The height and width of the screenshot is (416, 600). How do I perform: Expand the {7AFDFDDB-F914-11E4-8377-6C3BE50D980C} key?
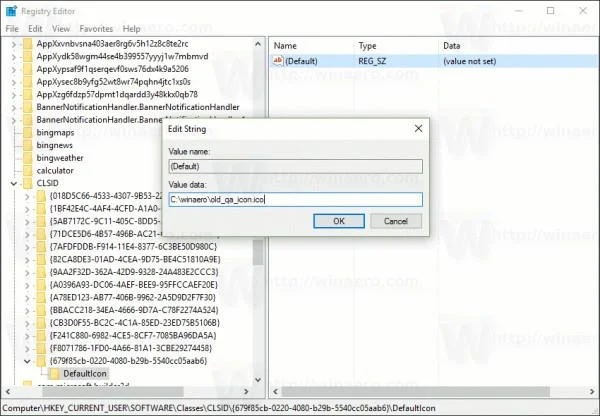pyautogui.click(x=27, y=247)
